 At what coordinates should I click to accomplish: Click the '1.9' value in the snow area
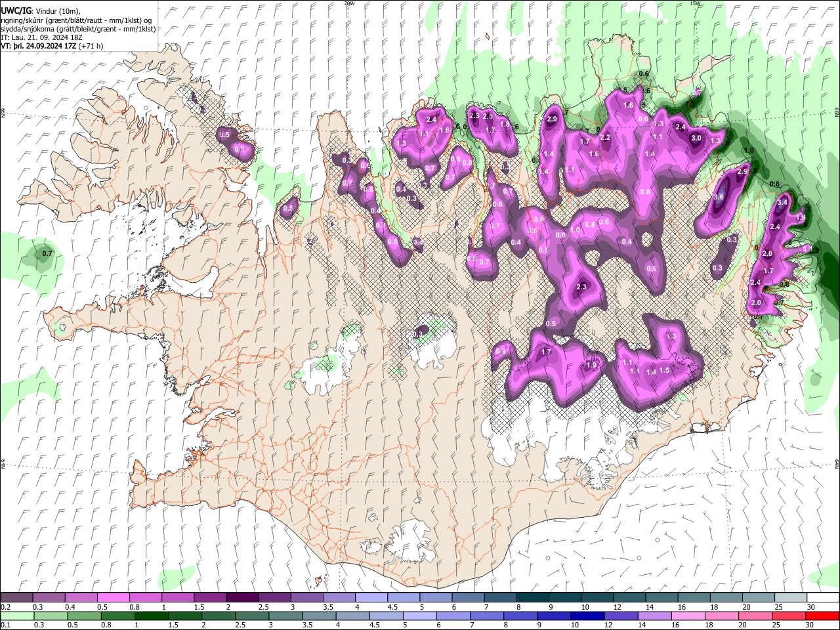click(592, 366)
